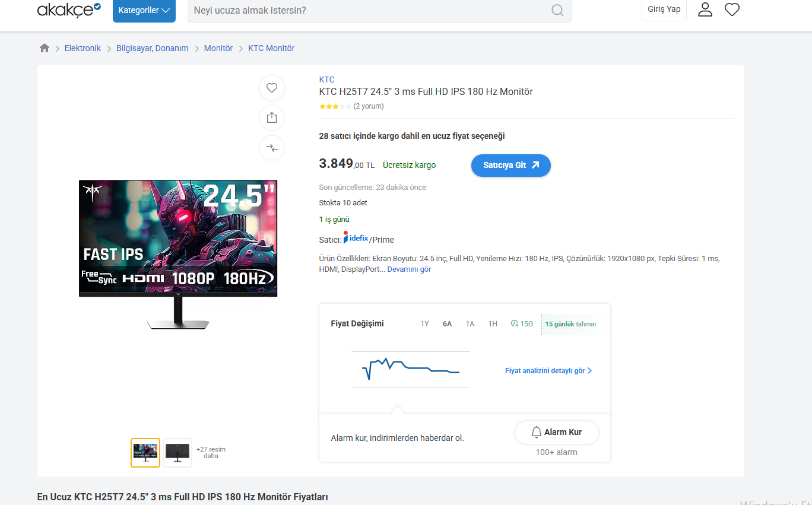Go to home via breadcrumb house icon
Screen dimensions: 812x505
(x=45, y=48)
